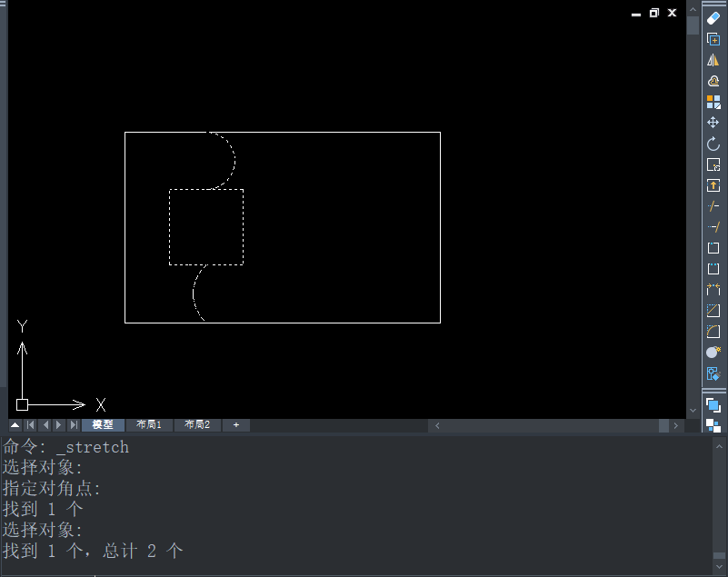Select the Break at Point tool
The width and height of the screenshot is (728, 577).
point(713,248)
